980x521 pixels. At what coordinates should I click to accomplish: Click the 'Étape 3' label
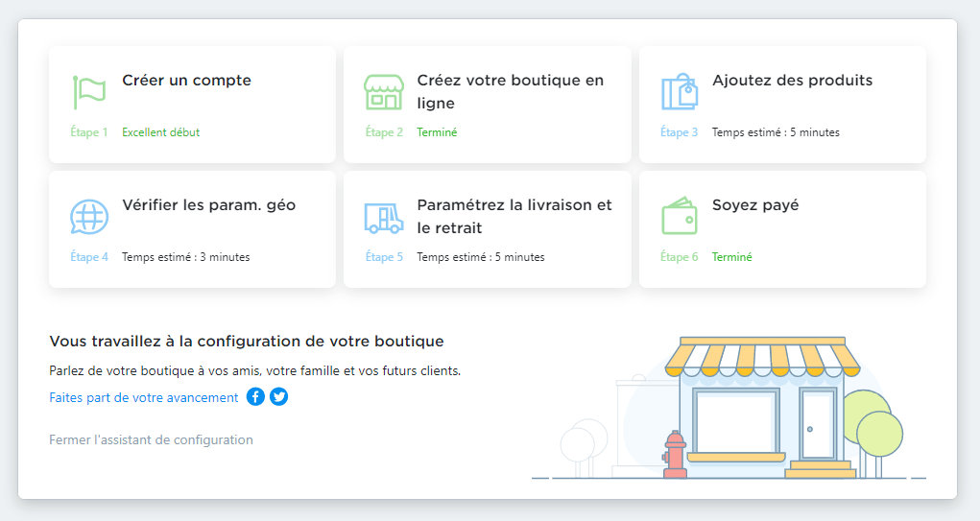[x=679, y=131]
